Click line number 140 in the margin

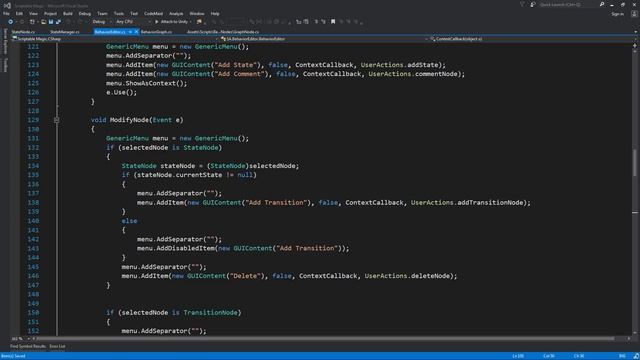(33, 221)
